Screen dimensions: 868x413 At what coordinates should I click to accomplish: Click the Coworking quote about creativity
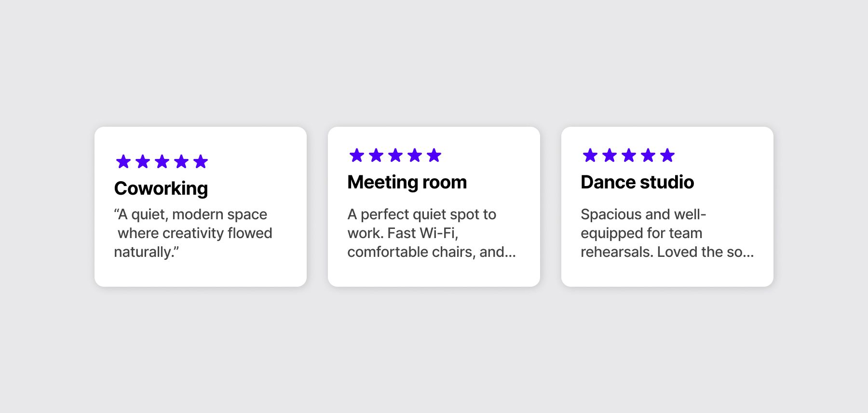point(193,233)
